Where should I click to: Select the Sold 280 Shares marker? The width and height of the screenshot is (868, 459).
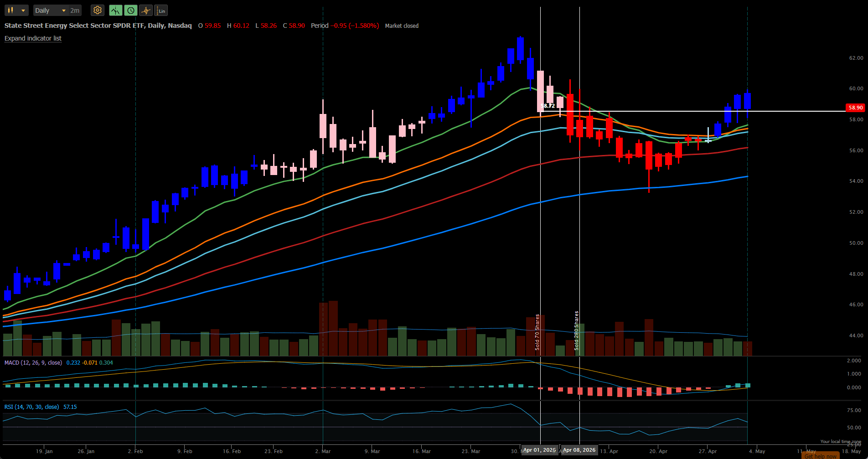pos(577,330)
